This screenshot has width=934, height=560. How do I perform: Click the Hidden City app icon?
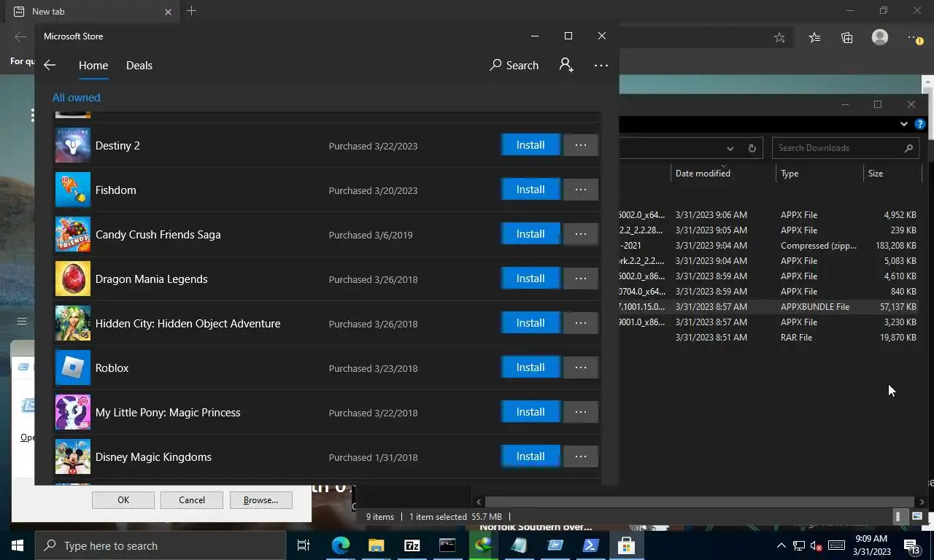[73, 324]
